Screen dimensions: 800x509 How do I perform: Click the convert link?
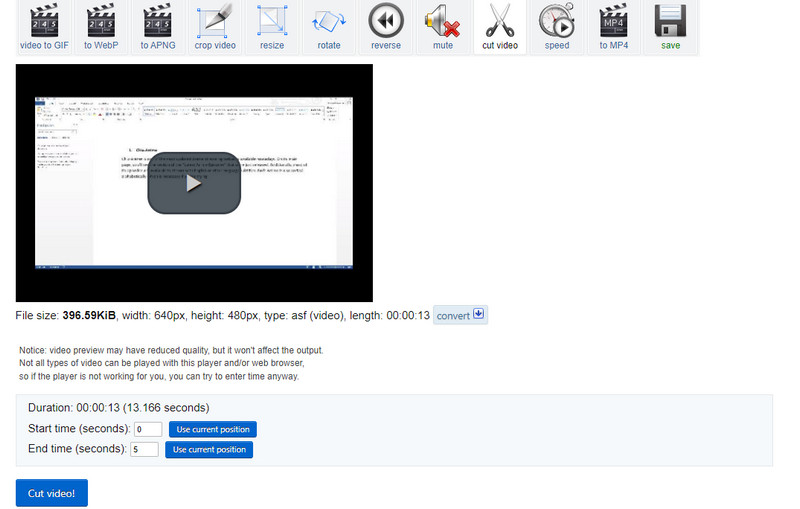coord(453,316)
